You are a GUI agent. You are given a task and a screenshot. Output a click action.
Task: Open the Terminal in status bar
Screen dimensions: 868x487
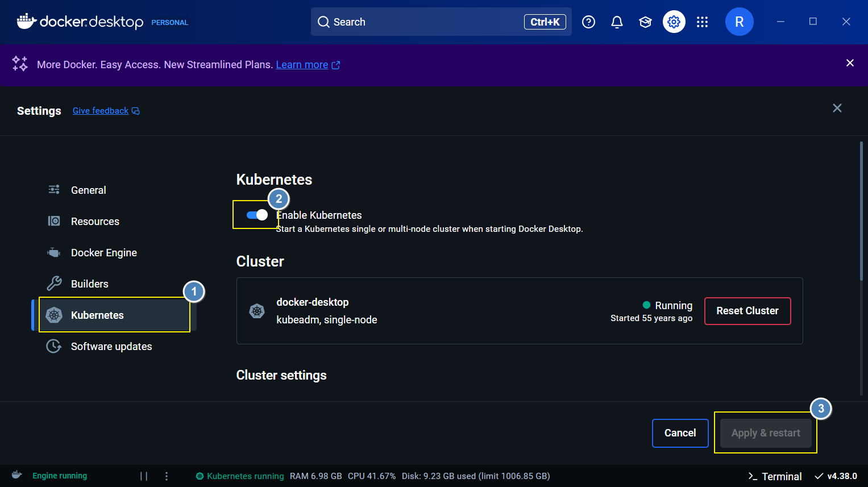point(775,476)
